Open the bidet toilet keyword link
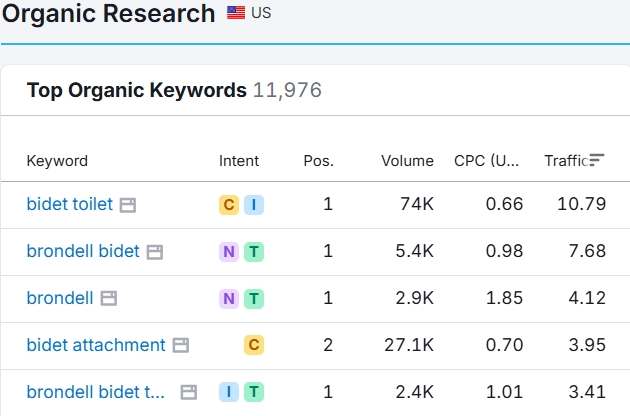 tap(69, 205)
